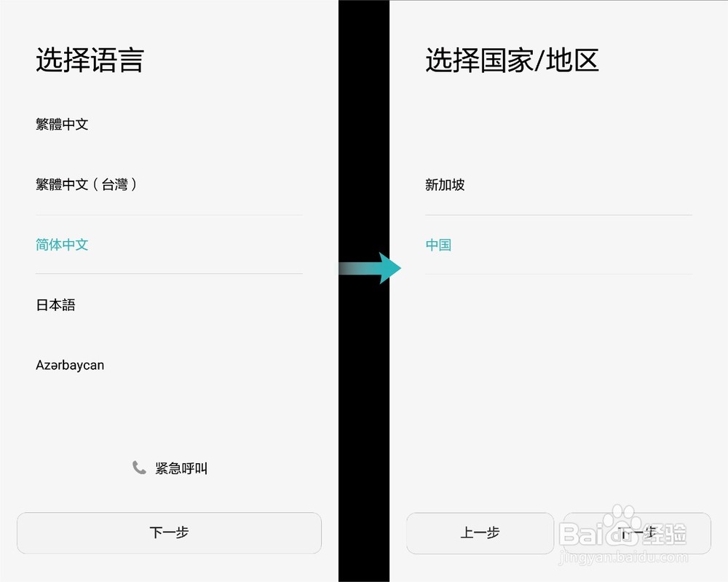728x582 pixels.
Task: Choose 繁體中文（台灣）from the language list
Action: (87, 184)
